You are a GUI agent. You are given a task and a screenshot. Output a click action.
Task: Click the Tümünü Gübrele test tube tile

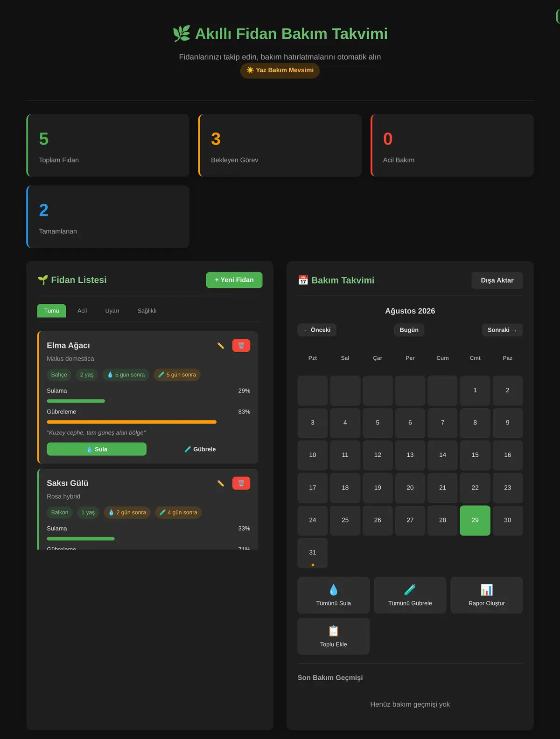(410, 595)
